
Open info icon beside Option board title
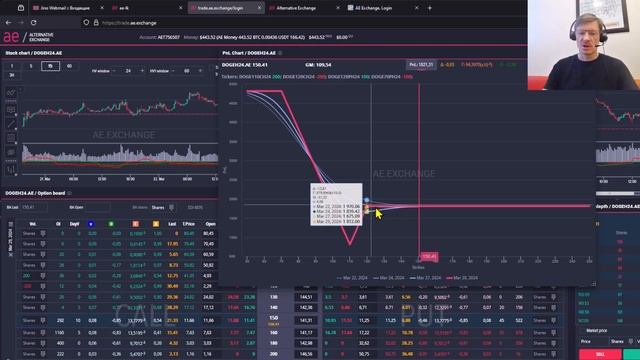pos(69,193)
